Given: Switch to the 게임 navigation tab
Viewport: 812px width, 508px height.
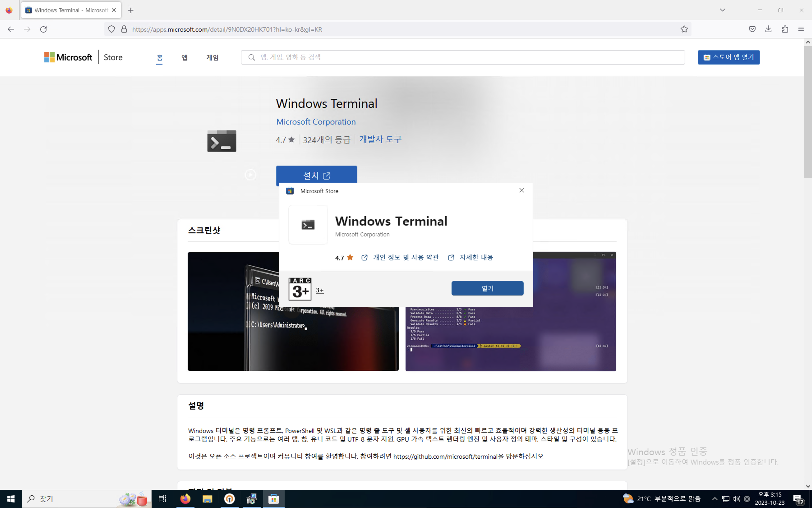Looking at the screenshot, I should pyautogui.click(x=212, y=58).
